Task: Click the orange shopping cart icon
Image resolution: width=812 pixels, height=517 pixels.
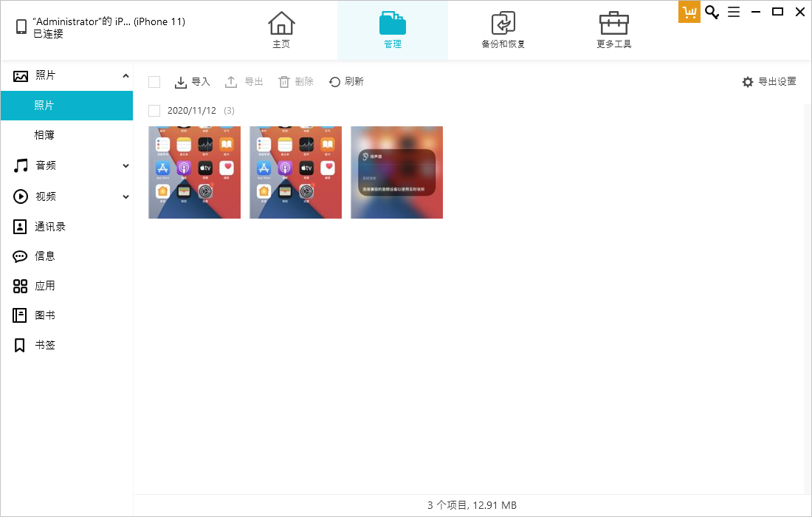Action: 689,12
